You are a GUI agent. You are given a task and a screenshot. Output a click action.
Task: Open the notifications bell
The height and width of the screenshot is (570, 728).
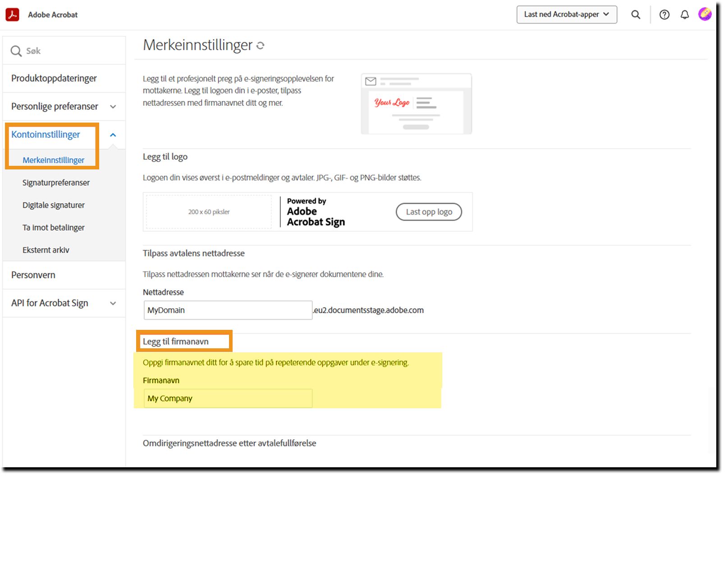tap(685, 15)
